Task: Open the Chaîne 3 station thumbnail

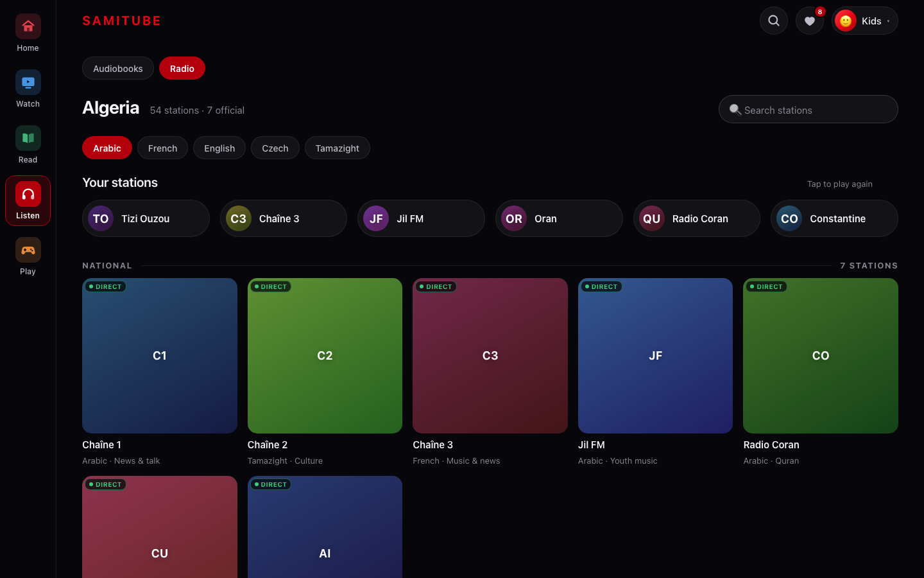Action: click(x=490, y=356)
